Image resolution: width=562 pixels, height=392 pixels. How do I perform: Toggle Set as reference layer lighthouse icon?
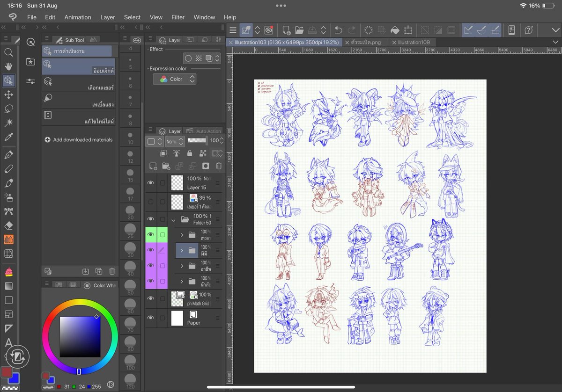point(177,153)
